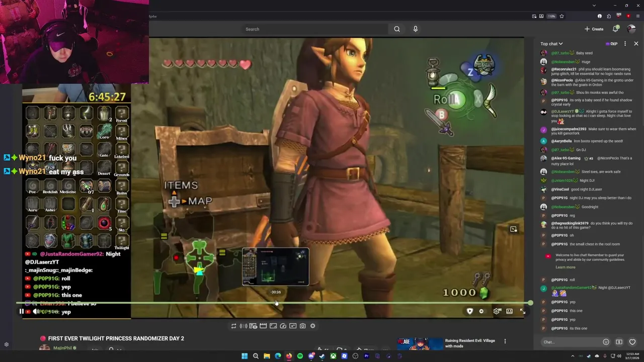This screenshot has height=362, width=644.
Task: Click the YouTube search magnifier button
Action: pyautogui.click(x=397, y=29)
